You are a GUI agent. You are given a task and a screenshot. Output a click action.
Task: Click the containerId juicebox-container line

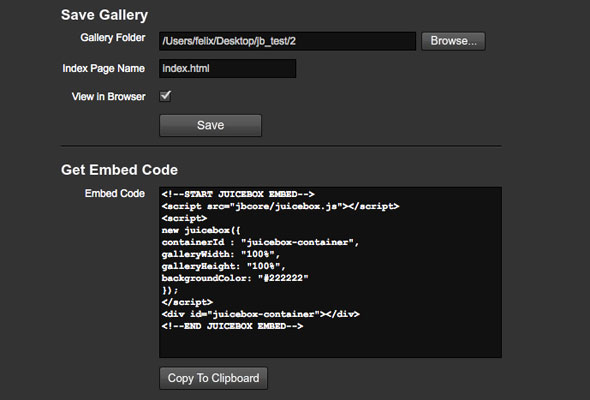(x=260, y=242)
